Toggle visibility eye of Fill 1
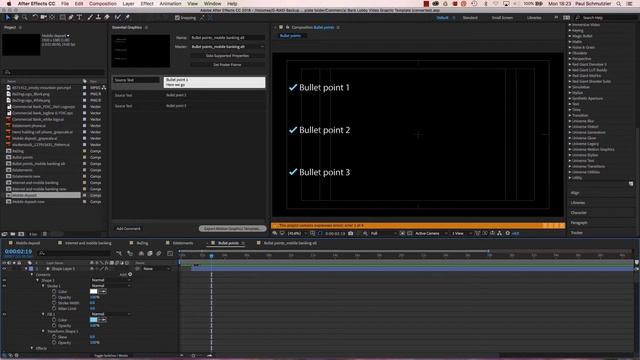The image size is (640, 360). 4,314
